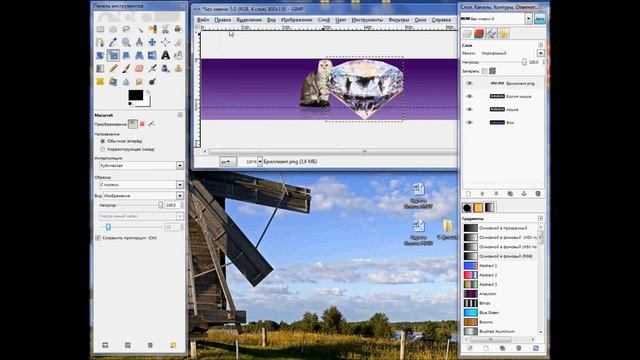Select the Бриллиант.png layer row
The height and width of the screenshot is (360, 640).
[504, 83]
